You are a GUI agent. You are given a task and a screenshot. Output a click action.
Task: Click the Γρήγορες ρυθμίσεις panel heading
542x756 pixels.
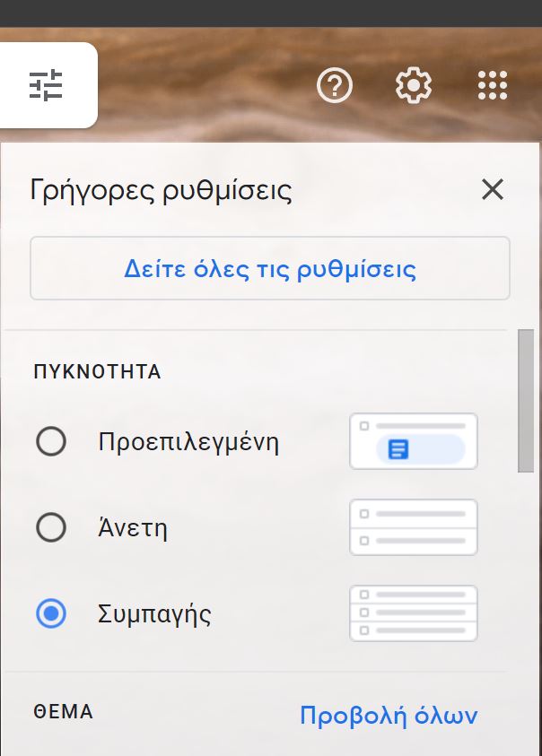point(162,190)
